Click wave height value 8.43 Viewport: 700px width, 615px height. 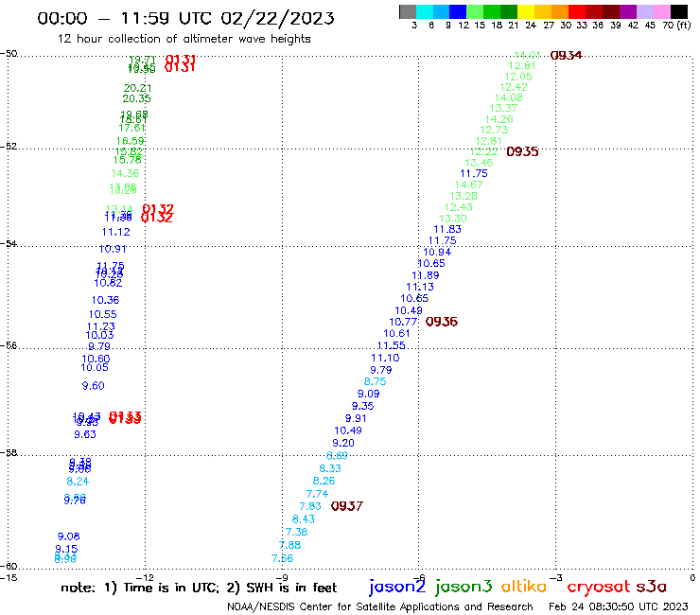[x=304, y=519]
